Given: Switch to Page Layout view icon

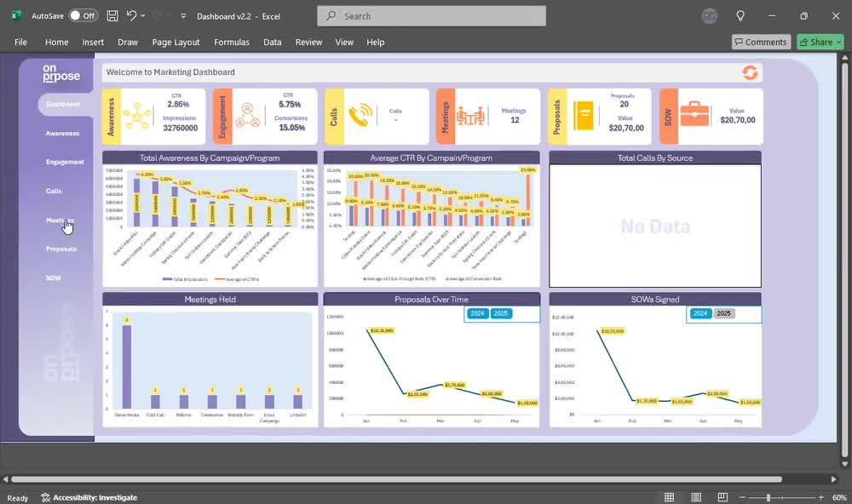Looking at the screenshot, I should (696, 497).
